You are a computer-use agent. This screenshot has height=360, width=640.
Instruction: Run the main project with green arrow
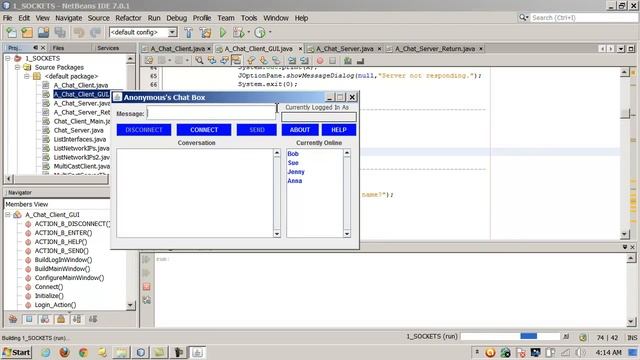[x=222, y=32]
